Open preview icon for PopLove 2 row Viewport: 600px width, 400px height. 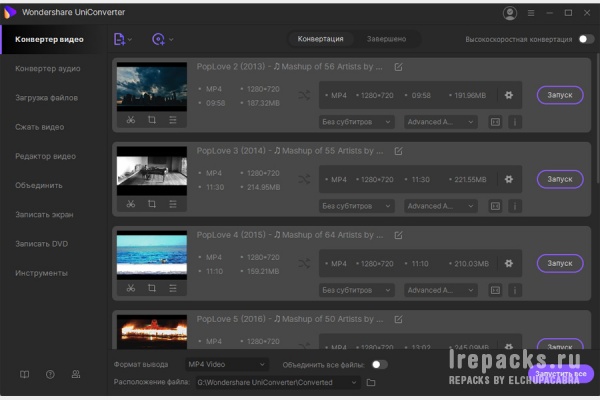495,122
